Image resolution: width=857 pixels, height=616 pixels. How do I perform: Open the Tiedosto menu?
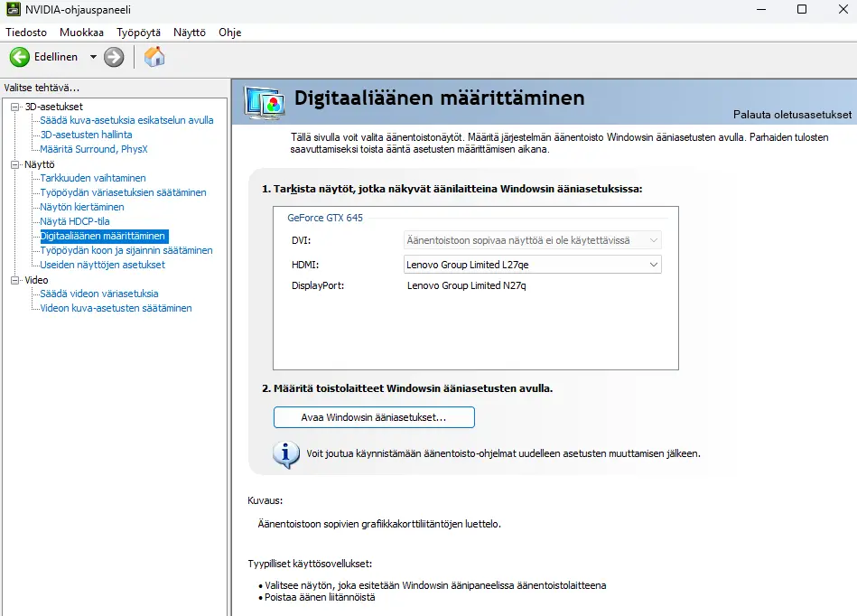pos(26,33)
